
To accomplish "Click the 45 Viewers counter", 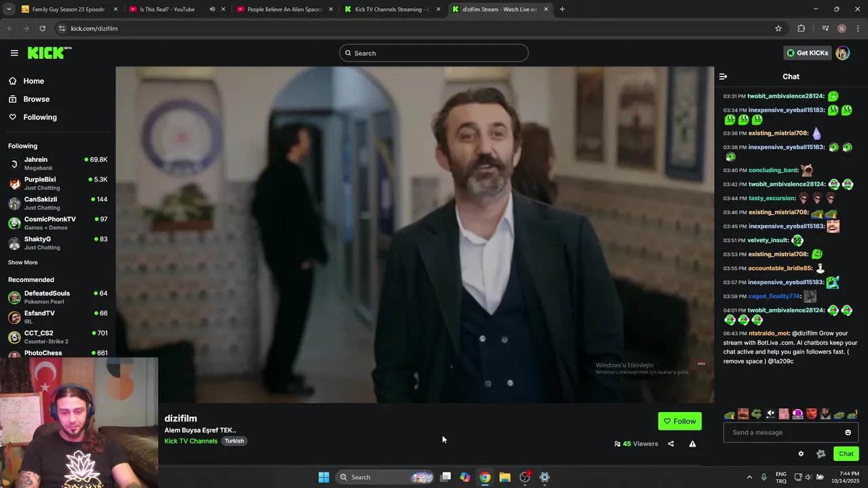I will 636,444.
